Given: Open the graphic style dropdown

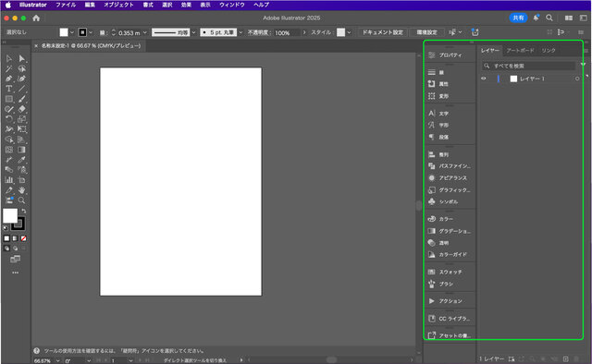Looking at the screenshot, I should (350, 32).
